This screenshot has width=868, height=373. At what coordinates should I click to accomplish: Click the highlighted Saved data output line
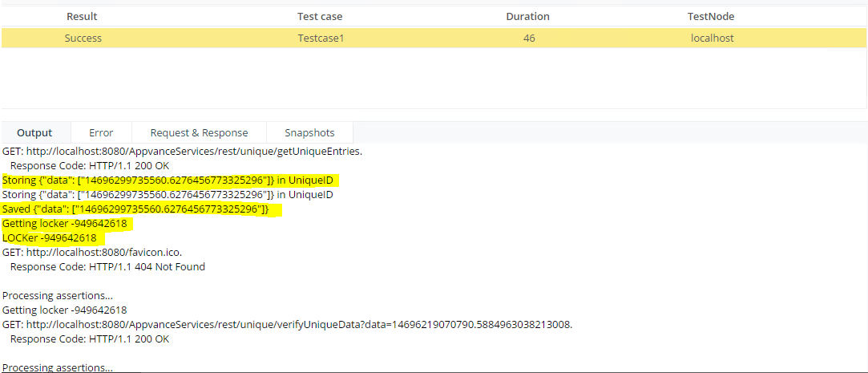pyautogui.click(x=142, y=209)
